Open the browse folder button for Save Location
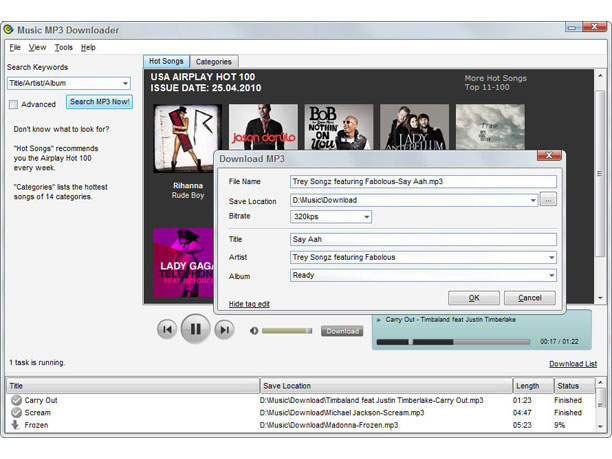This screenshot has width=612, height=459. (x=548, y=200)
